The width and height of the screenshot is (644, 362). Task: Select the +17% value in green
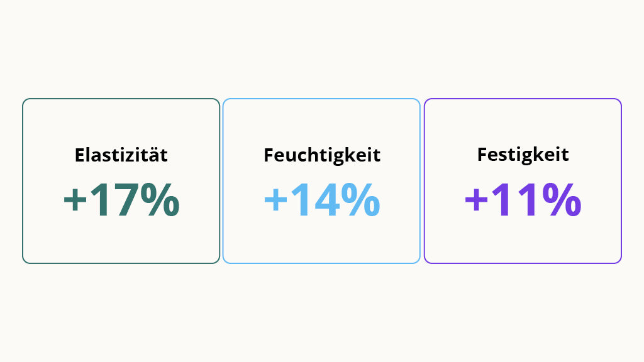tap(121, 200)
